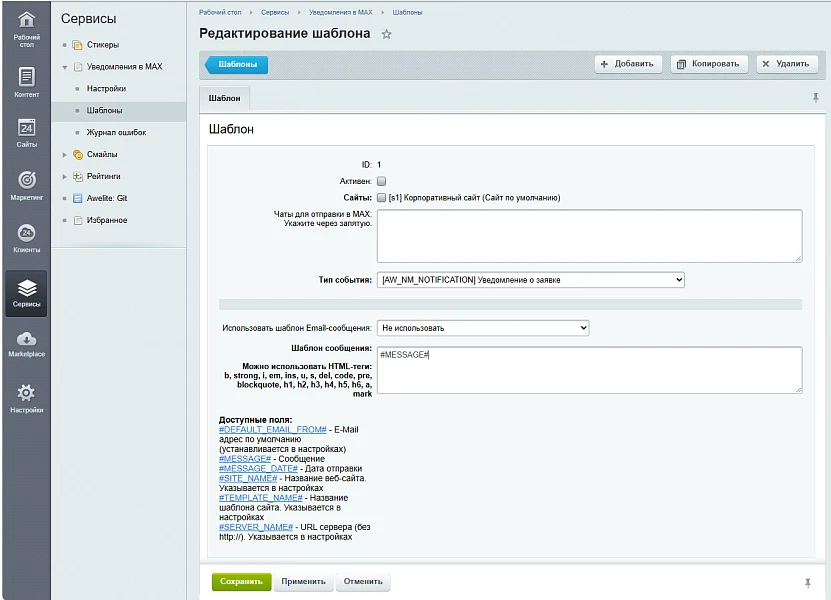This screenshot has width=831, height=600.
Task: Open the Сайты sidebar icon
Action: [x=26, y=128]
